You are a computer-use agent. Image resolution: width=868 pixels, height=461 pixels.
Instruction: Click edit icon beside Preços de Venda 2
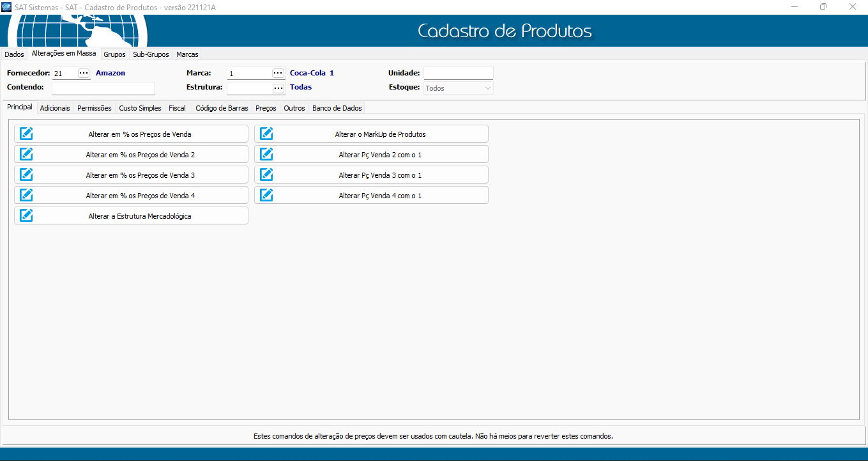click(27, 154)
